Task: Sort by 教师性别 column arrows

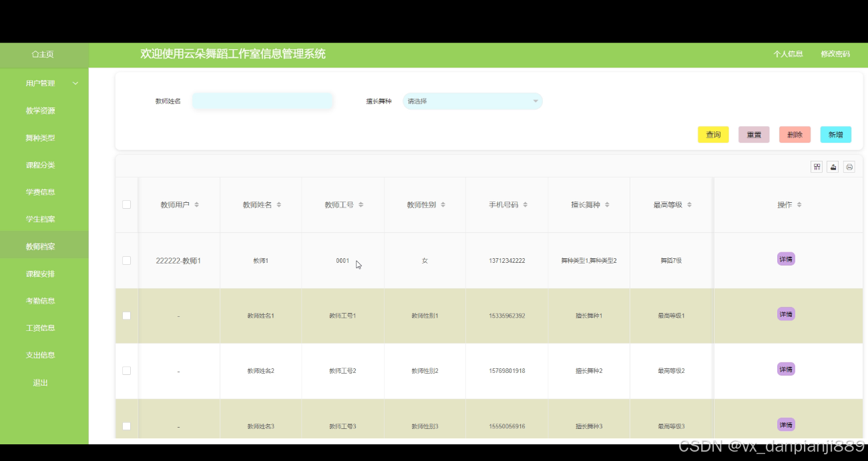Action: (x=443, y=205)
